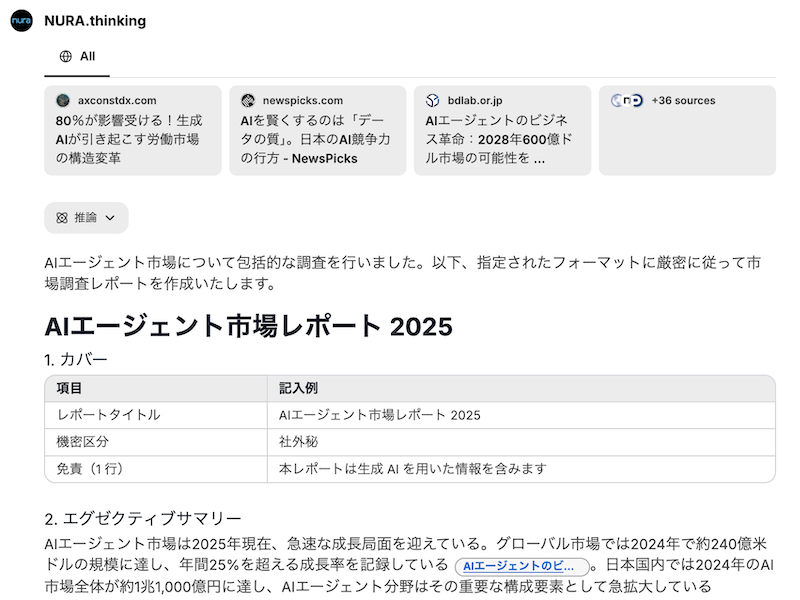Click the 2. エグゼクティブサマリー heading

[143, 519]
